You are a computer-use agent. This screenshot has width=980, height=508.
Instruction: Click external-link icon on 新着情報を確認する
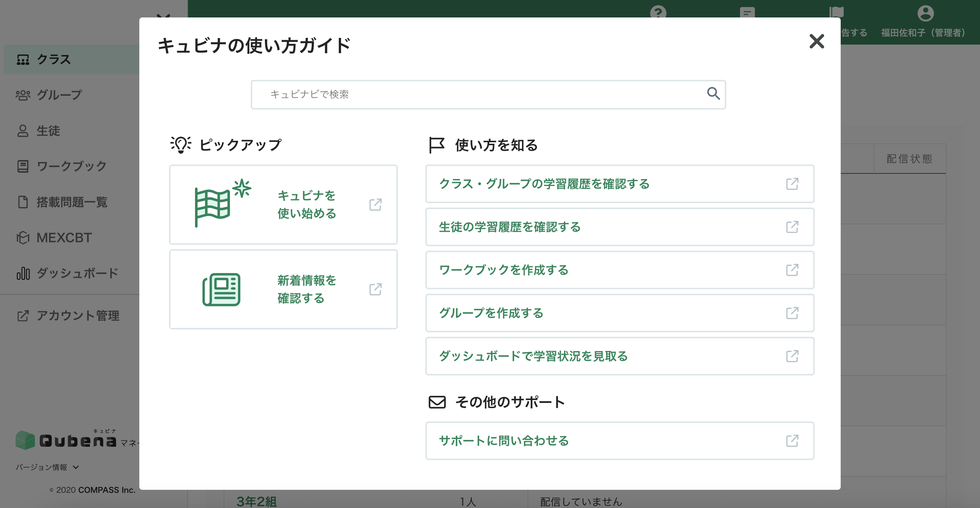pyautogui.click(x=376, y=289)
